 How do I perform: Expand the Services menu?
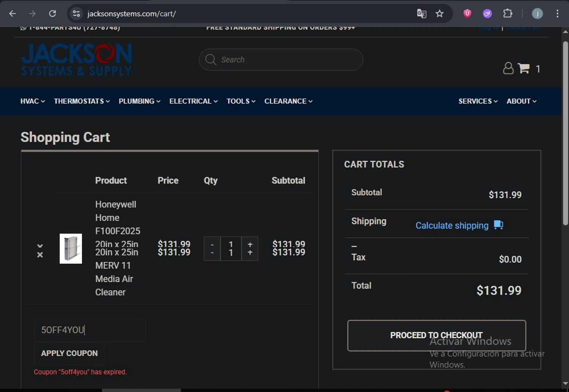(478, 101)
